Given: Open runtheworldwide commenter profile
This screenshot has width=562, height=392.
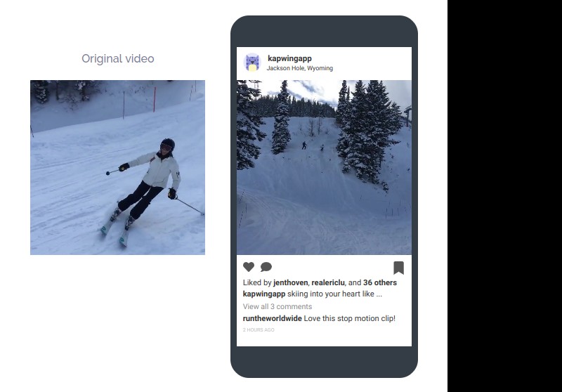Looking at the screenshot, I should [x=273, y=318].
